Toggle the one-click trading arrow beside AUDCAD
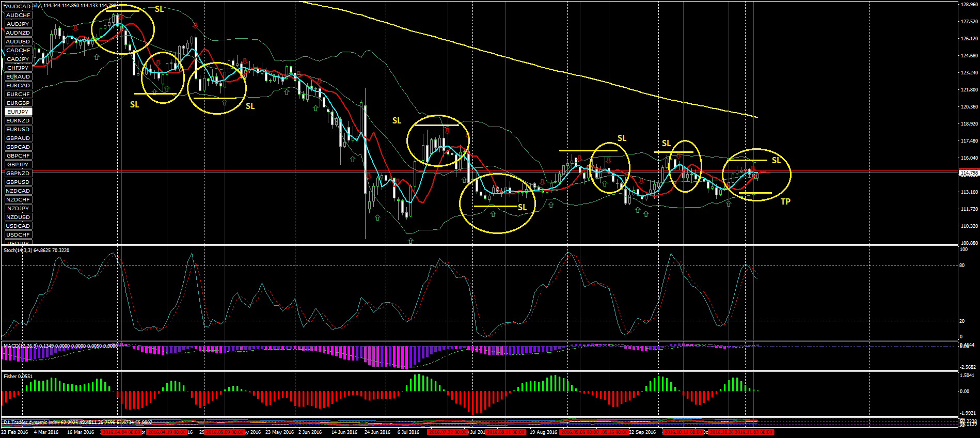The width and height of the screenshot is (980, 438). point(5,6)
